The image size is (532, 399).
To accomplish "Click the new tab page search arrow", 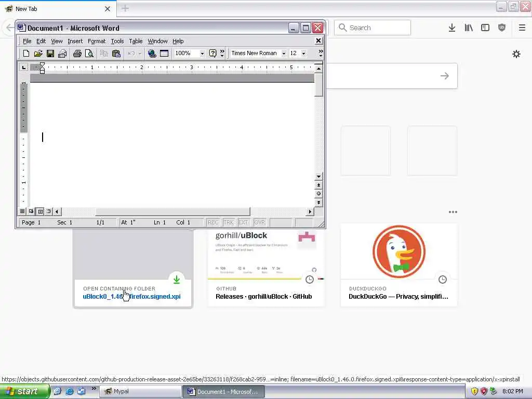I will (x=445, y=76).
